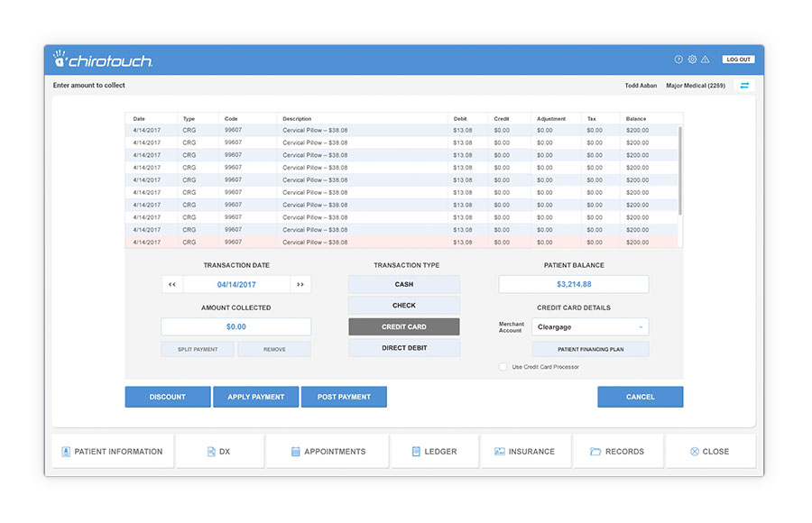This screenshot has height=523, width=812.
Task: Click the Post Payment button
Action: 344,397
